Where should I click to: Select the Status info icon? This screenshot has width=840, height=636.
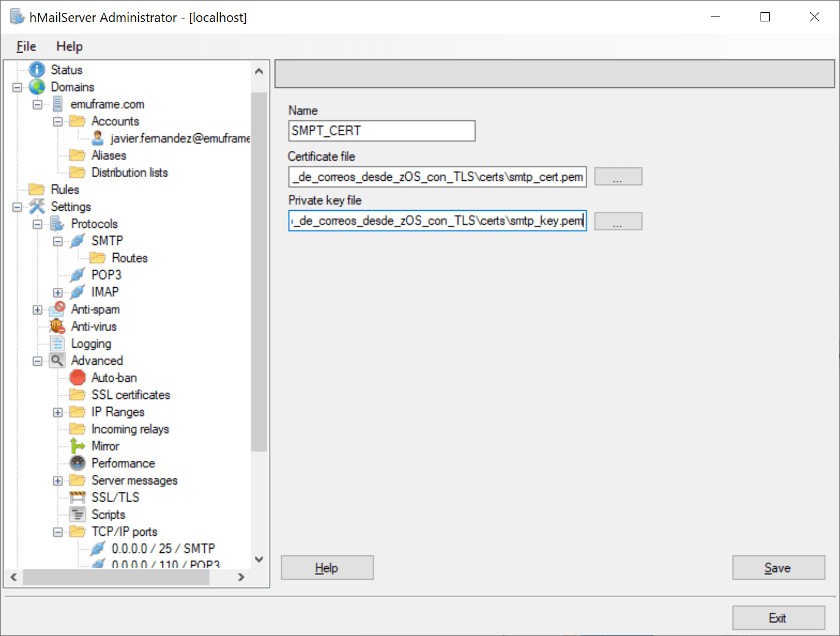coord(37,69)
